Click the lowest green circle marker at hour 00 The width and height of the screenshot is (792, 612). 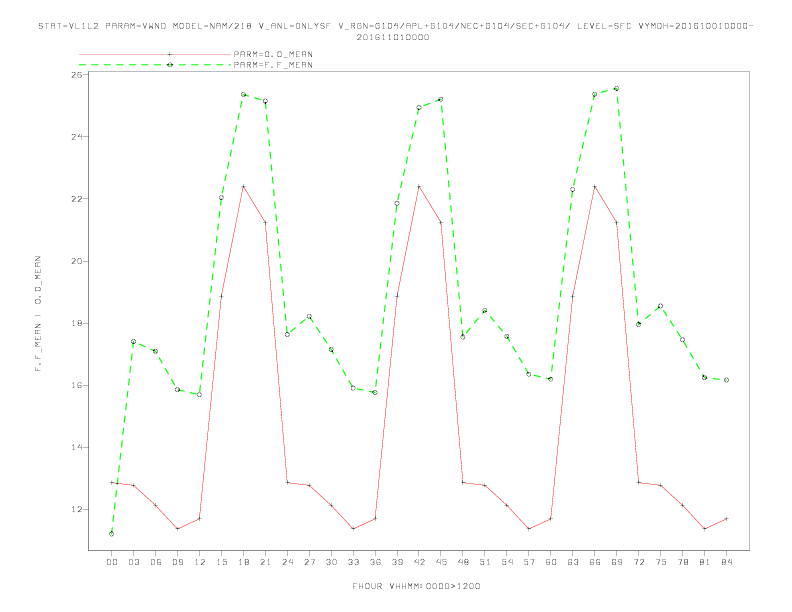pyautogui.click(x=112, y=534)
